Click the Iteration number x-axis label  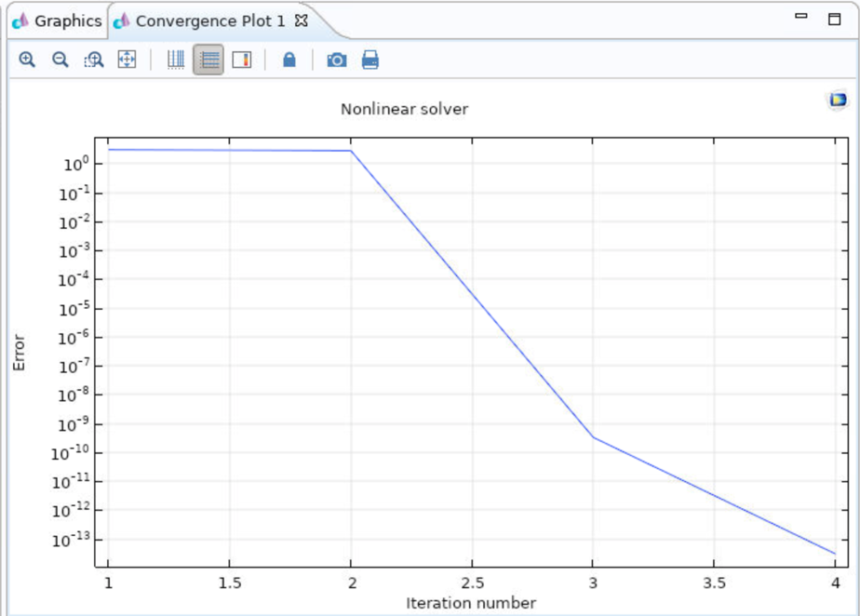click(x=471, y=603)
